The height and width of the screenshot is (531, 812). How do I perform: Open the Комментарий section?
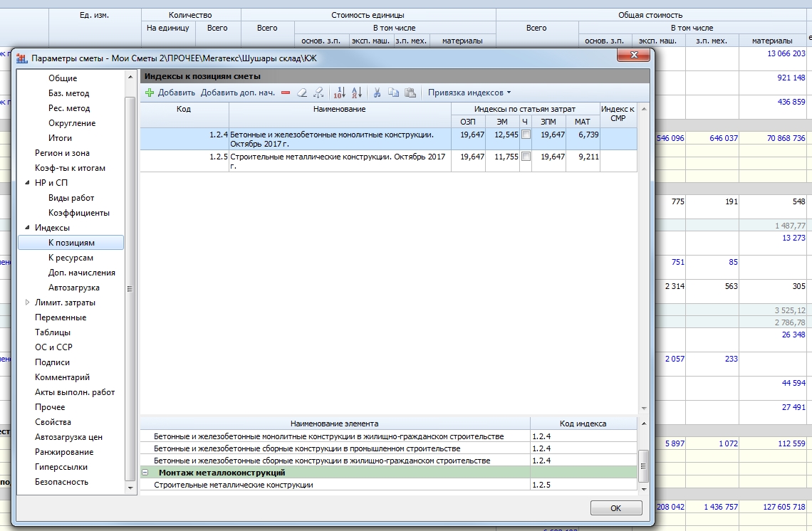[62, 377]
